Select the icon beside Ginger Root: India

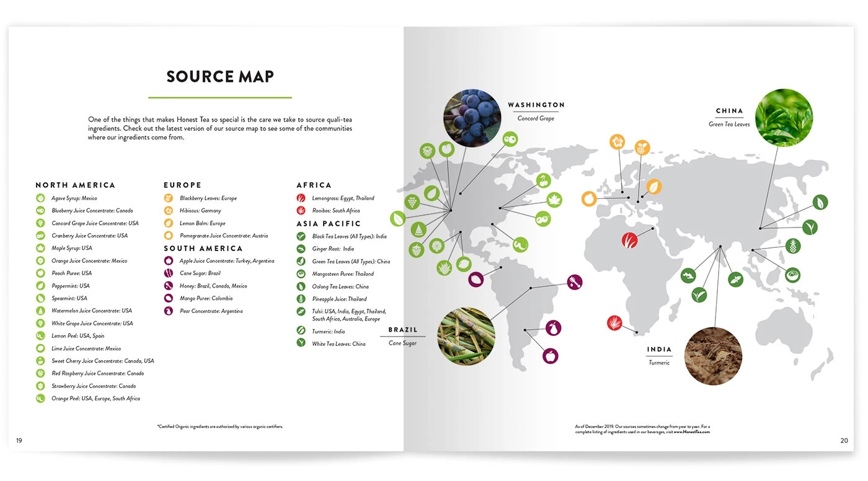tap(301, 249)
